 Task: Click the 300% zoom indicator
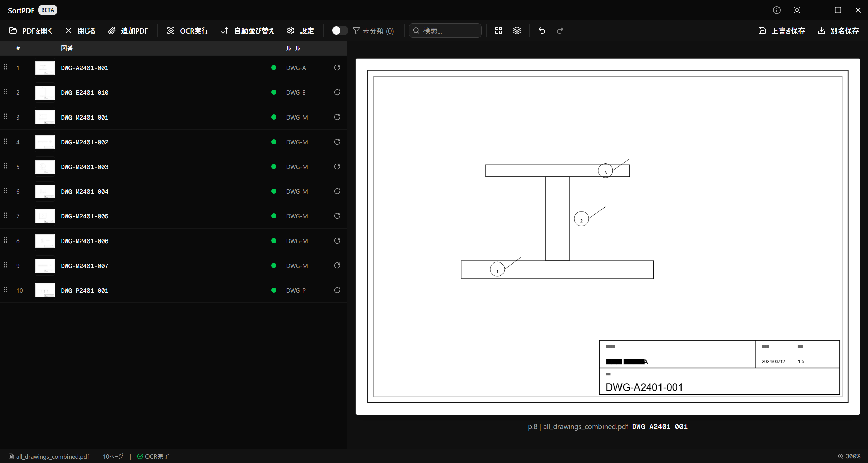coord(849,456)
